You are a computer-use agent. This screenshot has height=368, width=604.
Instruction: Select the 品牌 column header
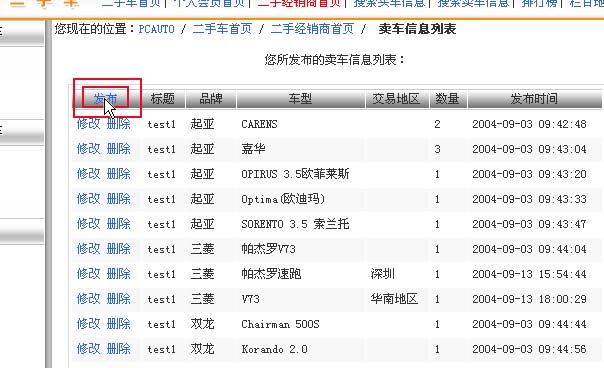[211, 99]
